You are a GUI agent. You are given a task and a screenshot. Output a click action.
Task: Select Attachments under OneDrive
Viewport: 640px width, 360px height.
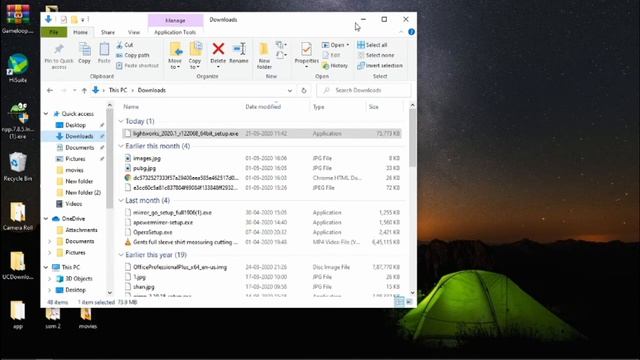(x=81, y=230)
